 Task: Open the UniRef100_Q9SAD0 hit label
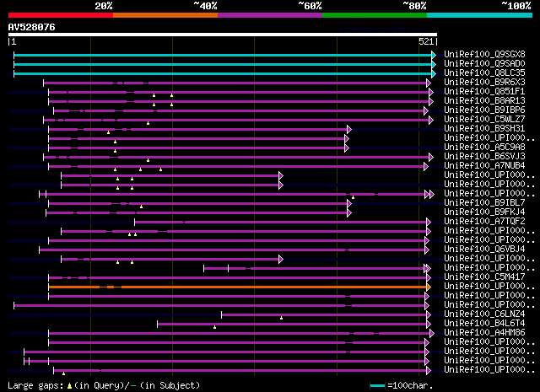click(x=484, y=64)
